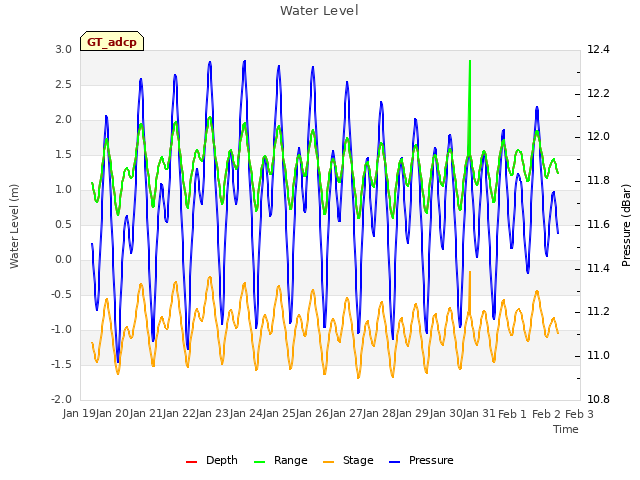
Task: Click the 0.0 left axis label
Action: (64, 260)
